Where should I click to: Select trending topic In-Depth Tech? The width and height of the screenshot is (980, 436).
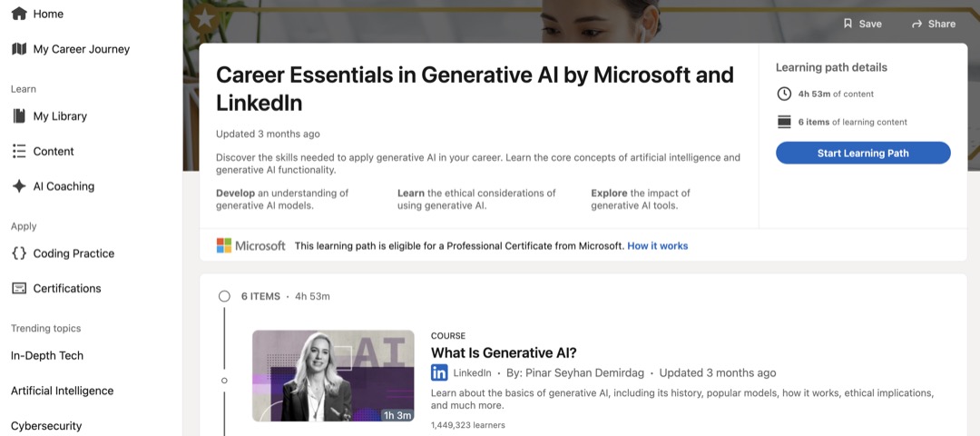[x=47, y=355]
